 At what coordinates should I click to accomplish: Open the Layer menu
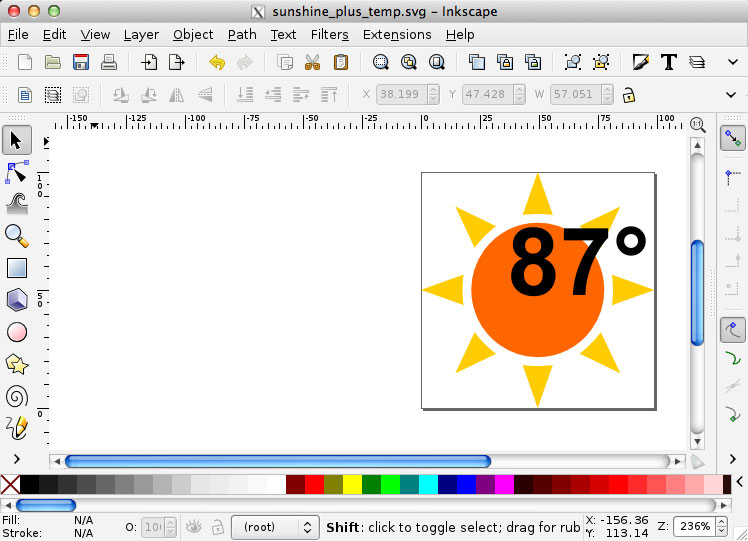[141, 35]
